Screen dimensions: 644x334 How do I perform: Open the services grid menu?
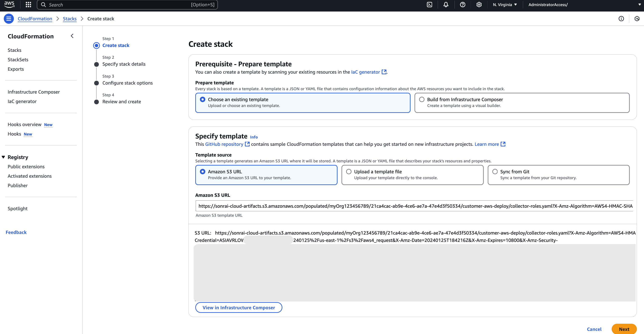(x=29, y=4)
